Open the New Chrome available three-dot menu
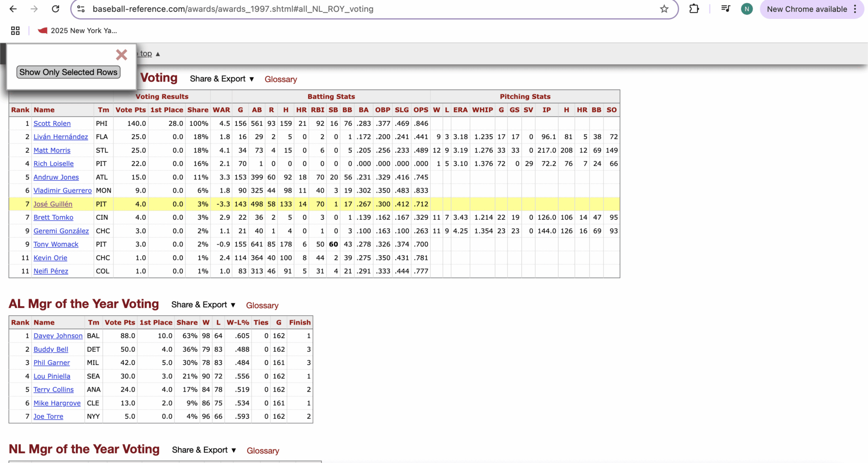Image resolution: width=868 pixels, height=463 pixels. point(856,9)
